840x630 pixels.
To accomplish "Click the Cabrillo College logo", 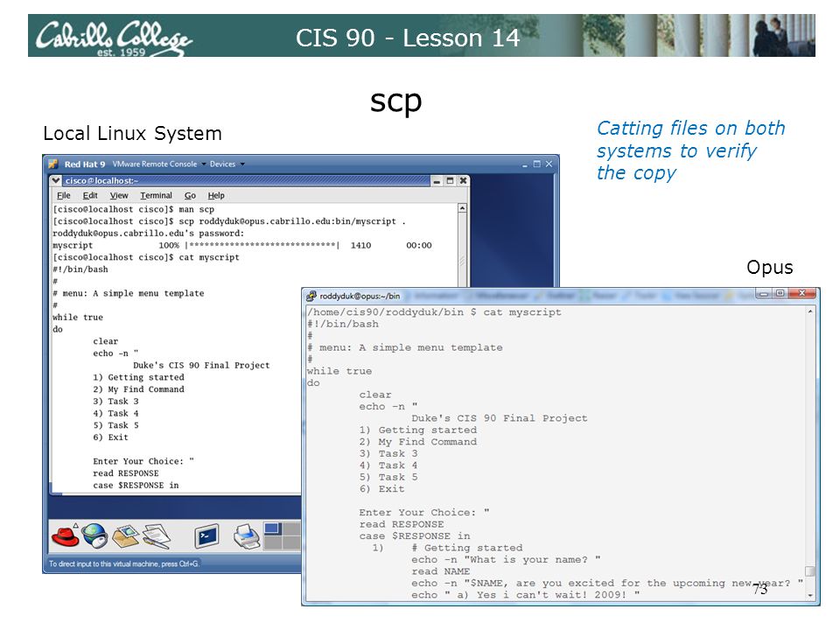I will pyautogui.click(x=113, y=38).
